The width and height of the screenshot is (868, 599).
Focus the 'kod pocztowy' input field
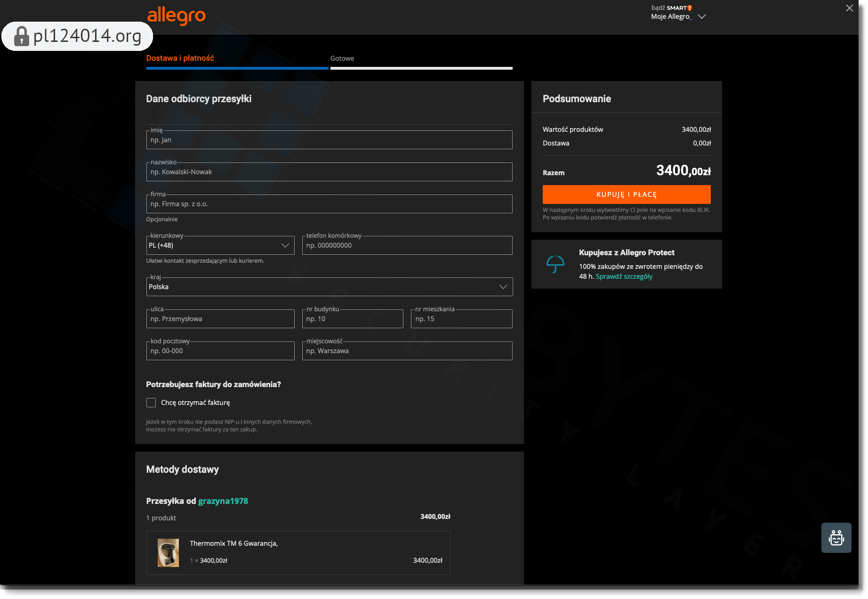220,351
